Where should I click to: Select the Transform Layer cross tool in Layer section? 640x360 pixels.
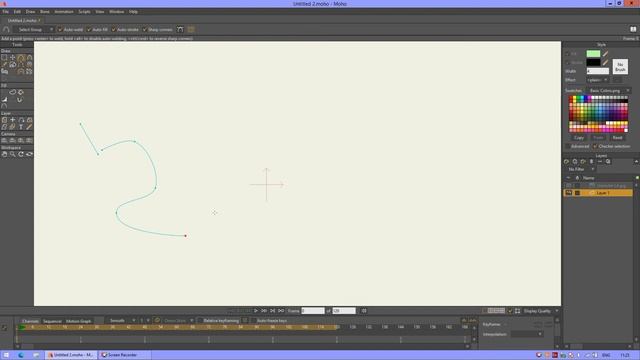point(13,120)
